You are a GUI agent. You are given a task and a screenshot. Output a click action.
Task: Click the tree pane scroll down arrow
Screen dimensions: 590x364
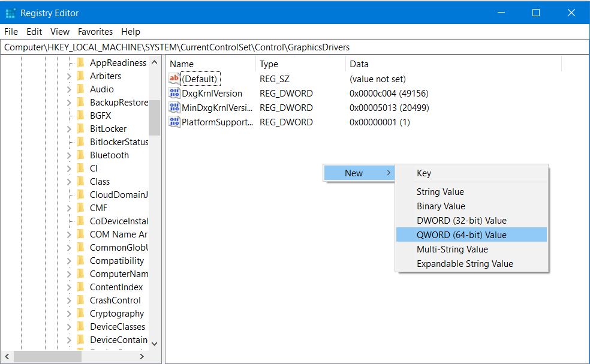coord(154,344)
